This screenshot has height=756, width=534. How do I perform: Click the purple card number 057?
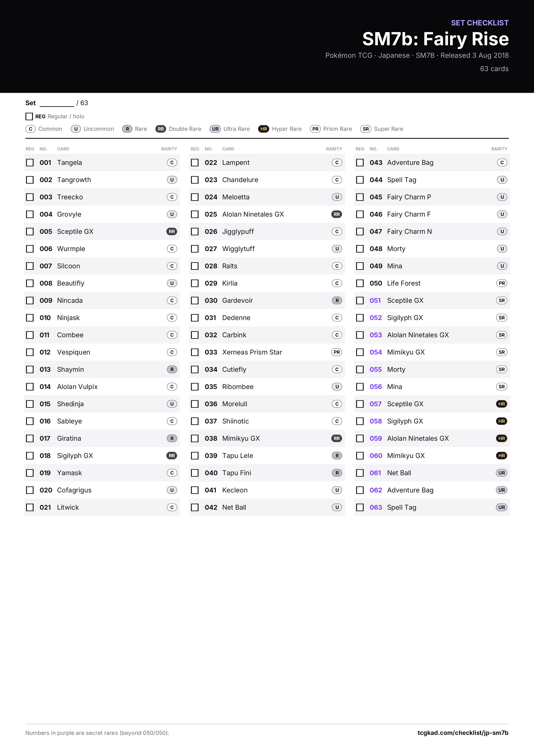coord(375,404)
